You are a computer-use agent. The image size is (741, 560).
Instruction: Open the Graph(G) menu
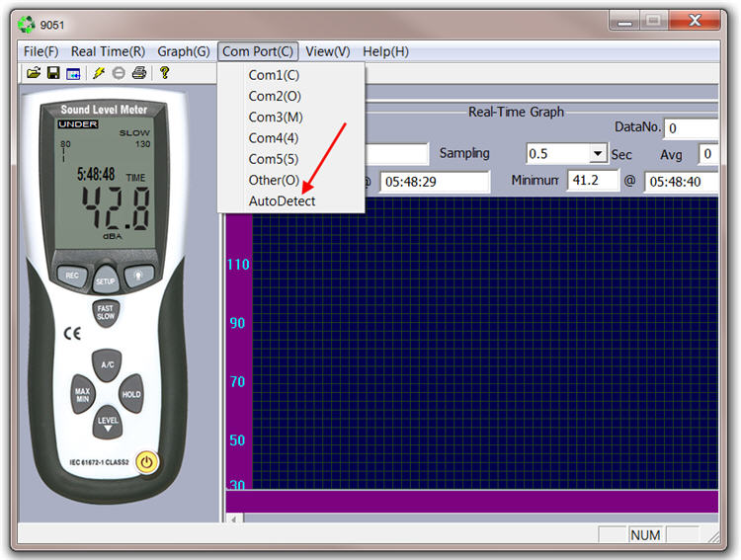[x=184, y=51]
